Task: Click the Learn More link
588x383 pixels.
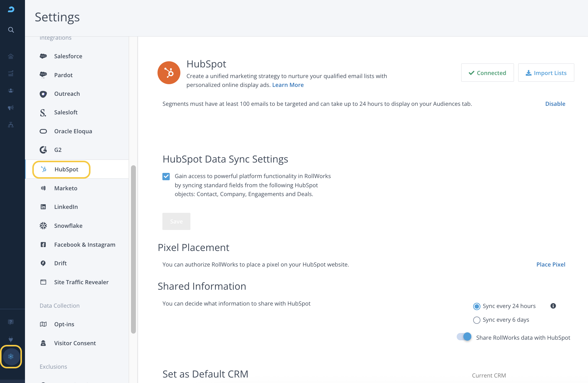Action: 288,85
